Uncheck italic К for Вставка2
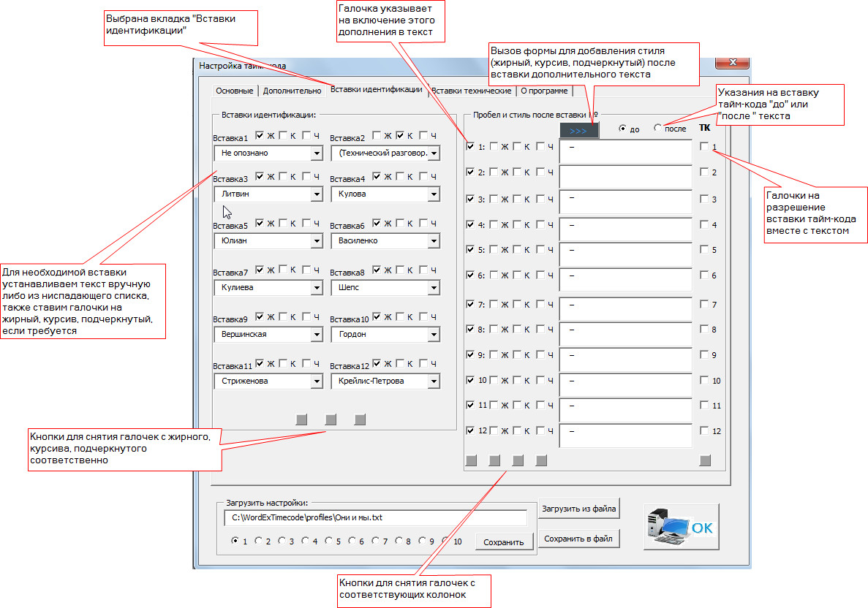 point(400,135)
